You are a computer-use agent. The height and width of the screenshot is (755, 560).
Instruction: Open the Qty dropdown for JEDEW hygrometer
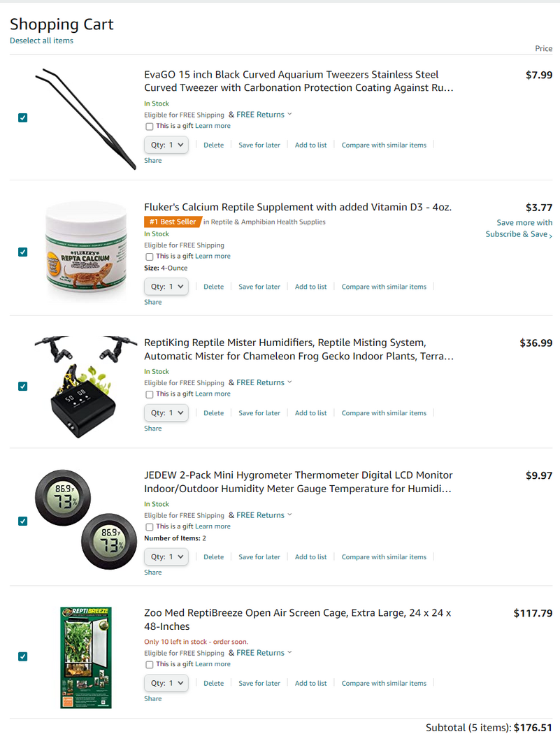pos(166,556)
